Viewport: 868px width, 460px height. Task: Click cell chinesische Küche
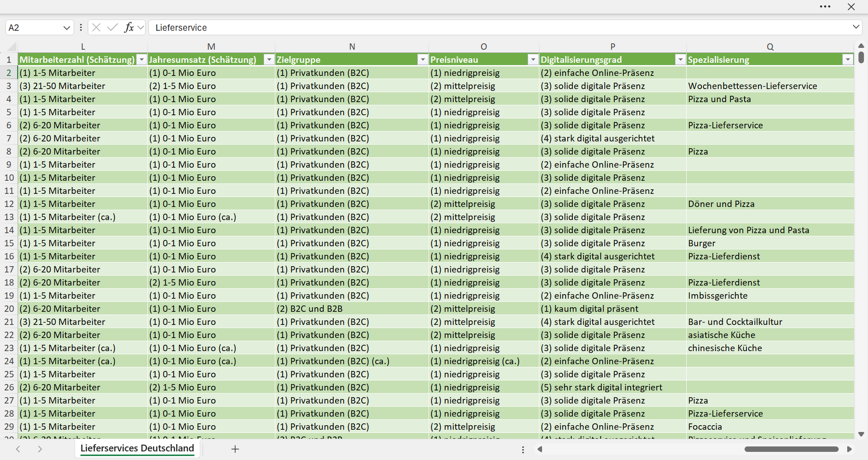coord(770,348)
